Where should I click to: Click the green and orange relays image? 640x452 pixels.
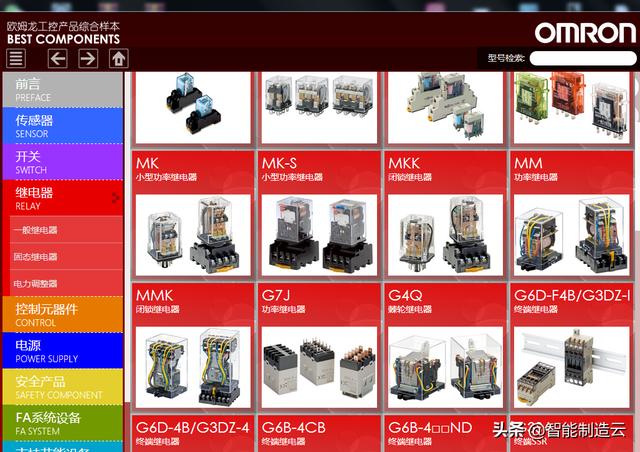tap(571, 108)
